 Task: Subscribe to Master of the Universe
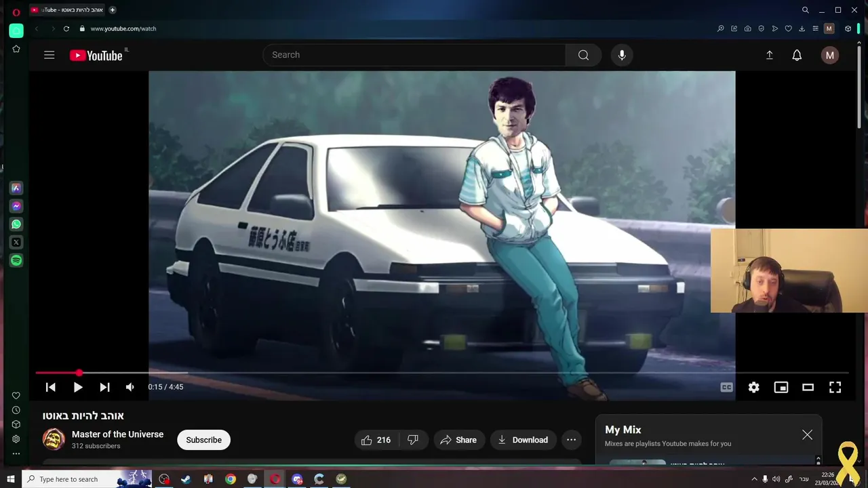203,440
